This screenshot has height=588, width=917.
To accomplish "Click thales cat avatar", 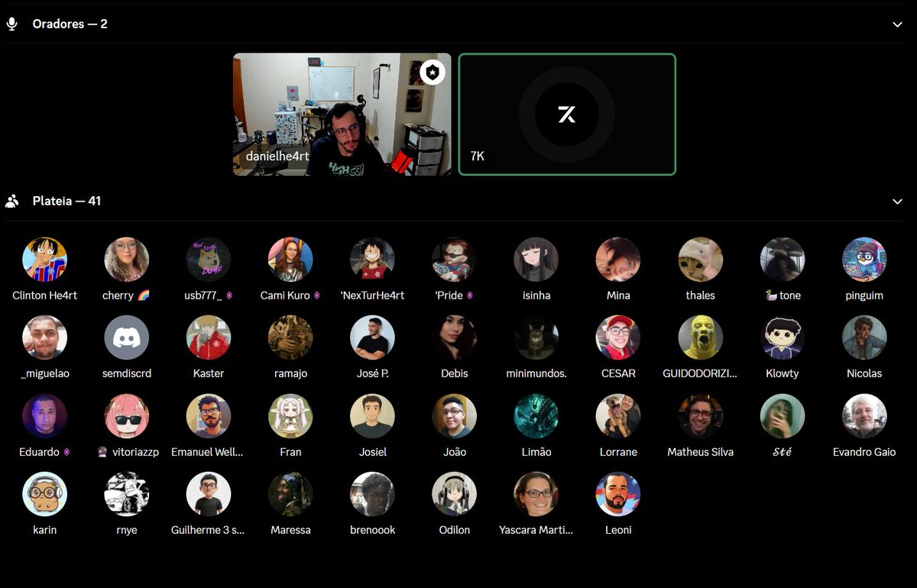I will coord(701,260).
